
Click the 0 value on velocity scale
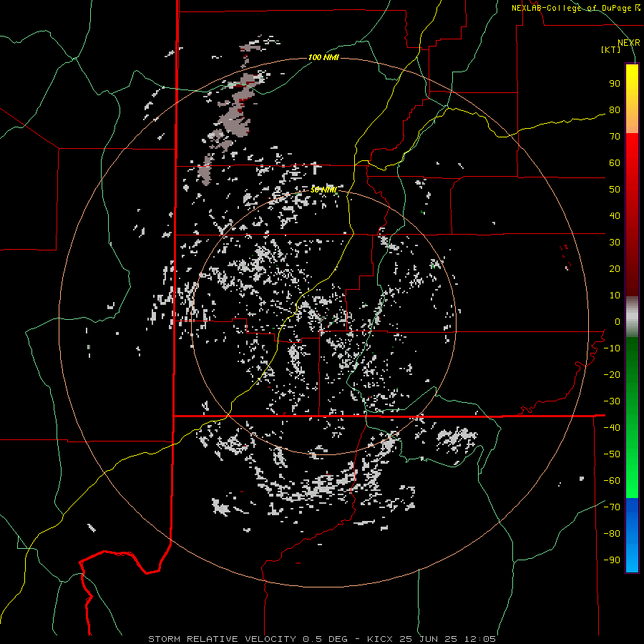coord(618,322)
